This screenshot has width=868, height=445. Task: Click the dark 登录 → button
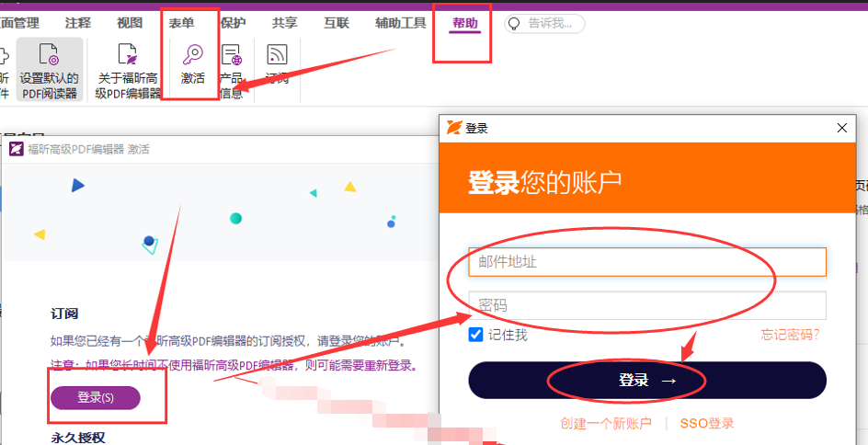(x=647, y=381)
